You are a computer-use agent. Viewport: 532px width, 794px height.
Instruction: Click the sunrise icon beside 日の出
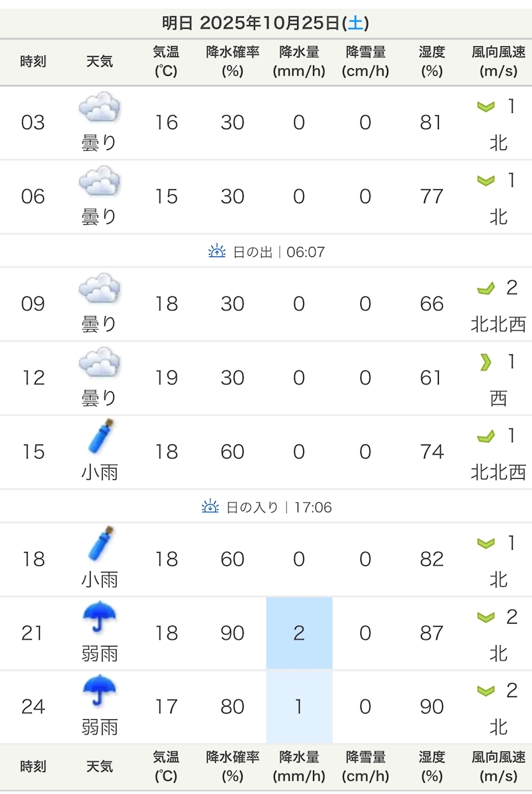(217, 251)
